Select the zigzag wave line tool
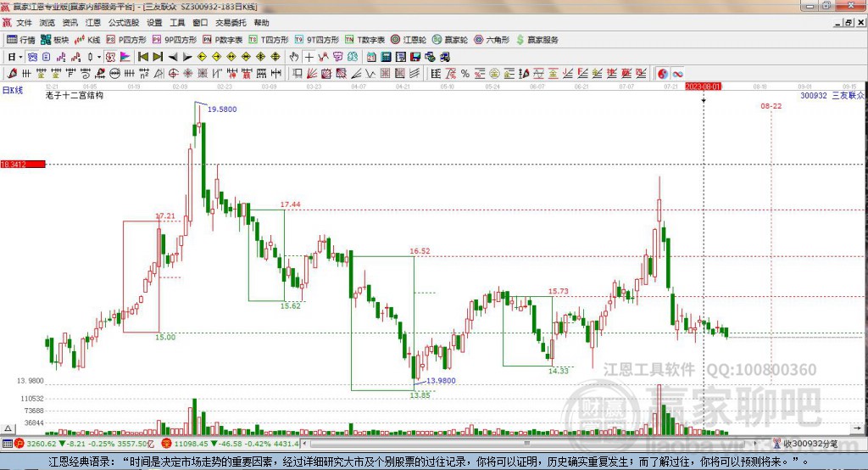This screenshot has width=868, height=470. 370,73
